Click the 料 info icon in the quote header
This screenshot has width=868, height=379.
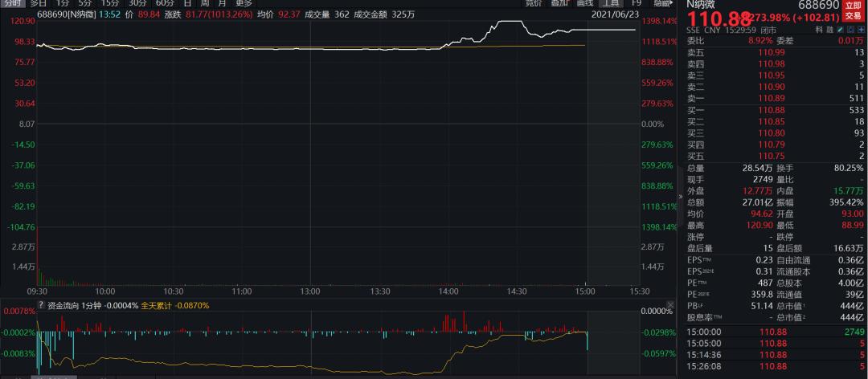(x=819, y=30)
